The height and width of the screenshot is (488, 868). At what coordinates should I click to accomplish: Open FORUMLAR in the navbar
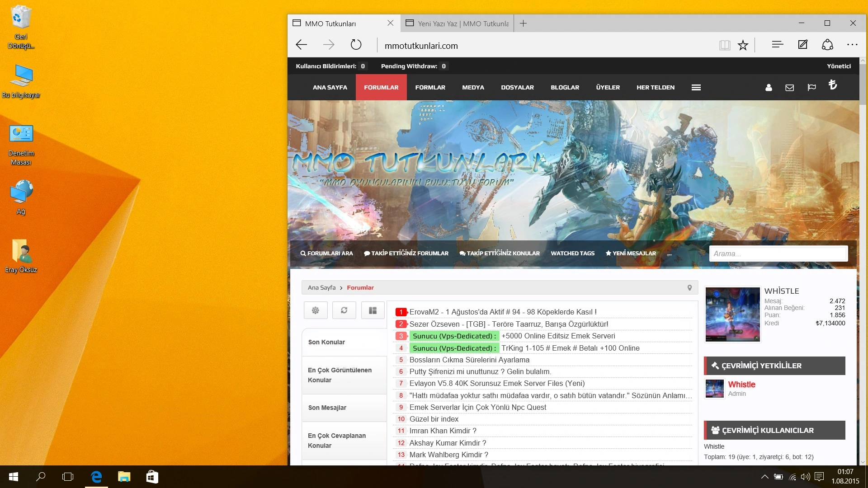point(381,88)
